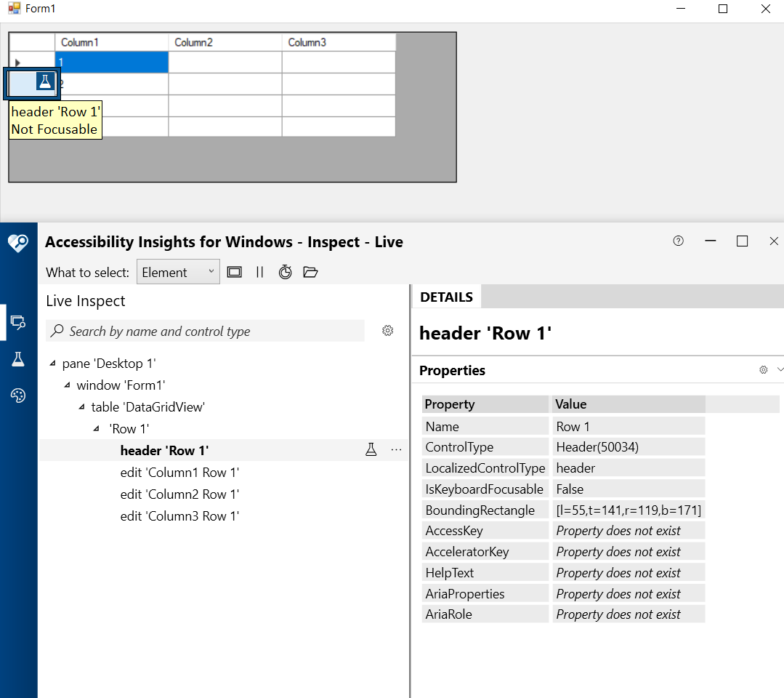Viewport: 784px width, 698px height.
Task: Select edit 'Column2 Row 1' tree item
Action: pos(179,494)
